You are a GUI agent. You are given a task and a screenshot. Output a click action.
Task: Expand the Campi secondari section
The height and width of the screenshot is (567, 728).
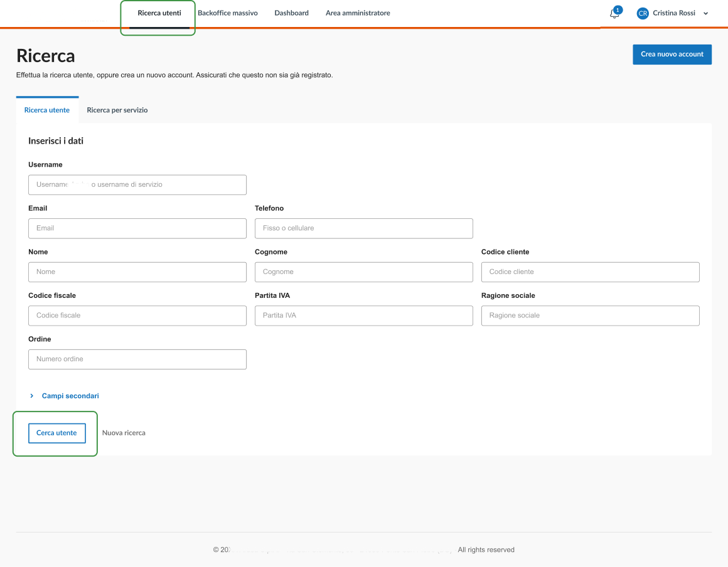coord(70,396)
